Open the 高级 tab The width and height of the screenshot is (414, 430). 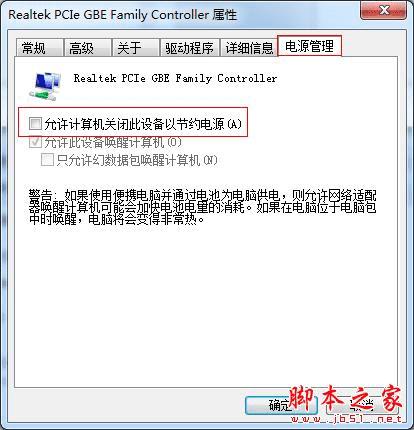tap(88, 48)
